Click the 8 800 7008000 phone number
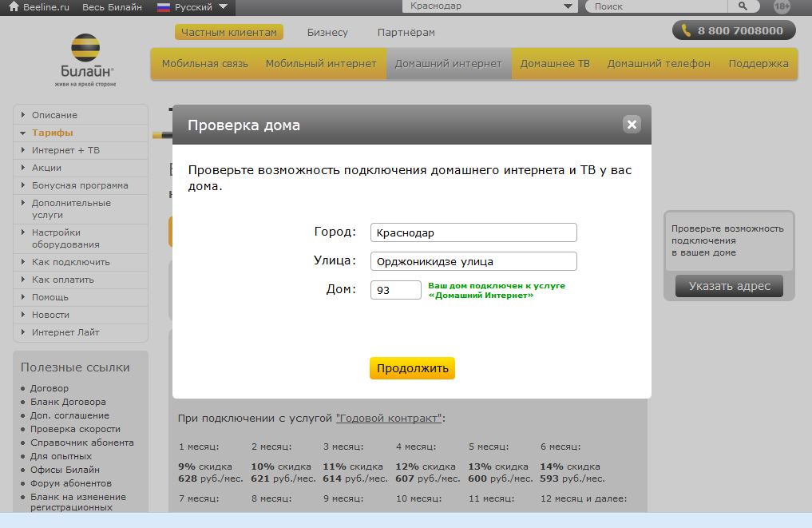This screenshot has height=528, width=812. 740,30
